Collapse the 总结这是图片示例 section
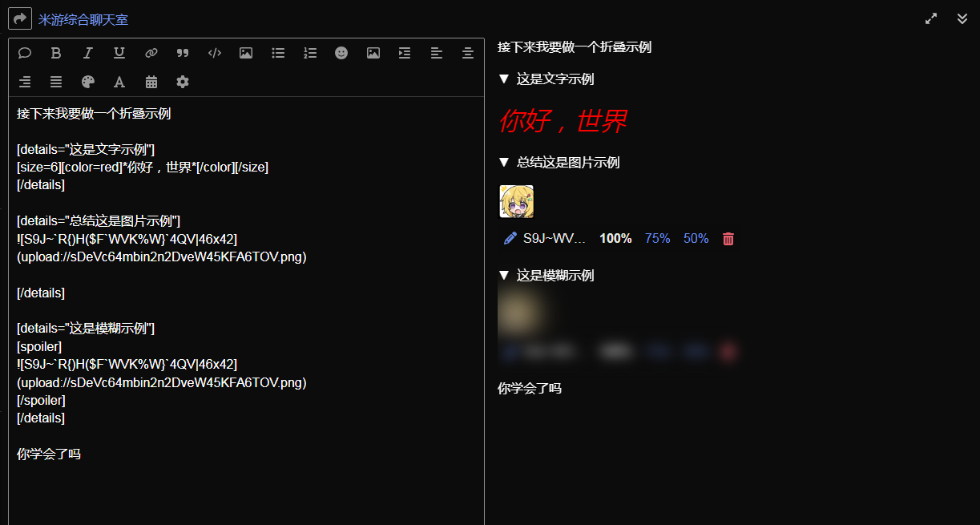 click(x=559, y=162)
